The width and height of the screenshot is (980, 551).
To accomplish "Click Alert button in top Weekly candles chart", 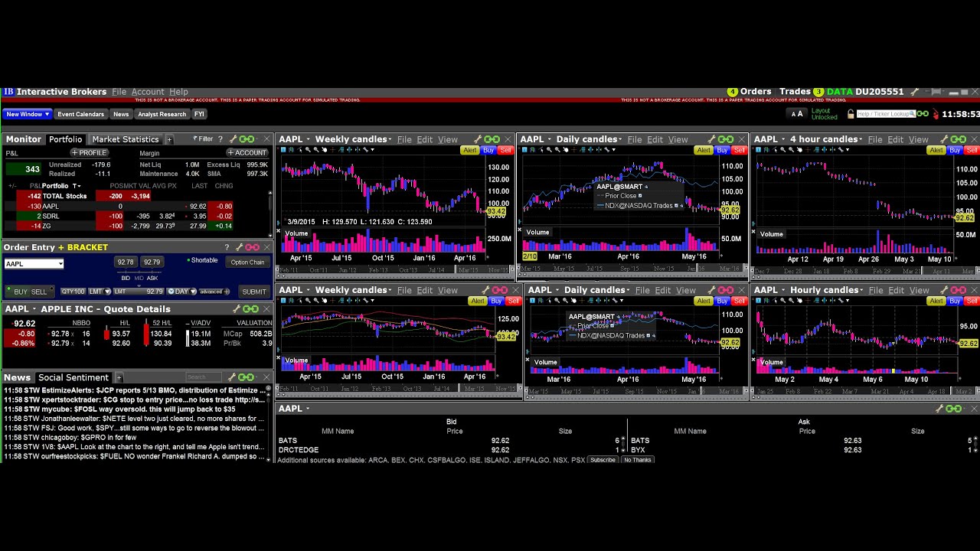I will coord(470,150).
